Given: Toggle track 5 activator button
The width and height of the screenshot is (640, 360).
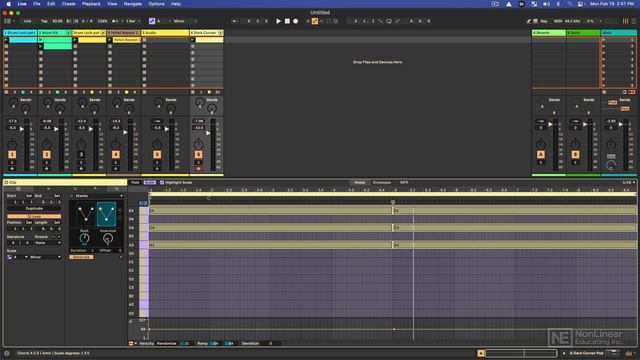Looking at the screenshot, I should click(157, 154).
